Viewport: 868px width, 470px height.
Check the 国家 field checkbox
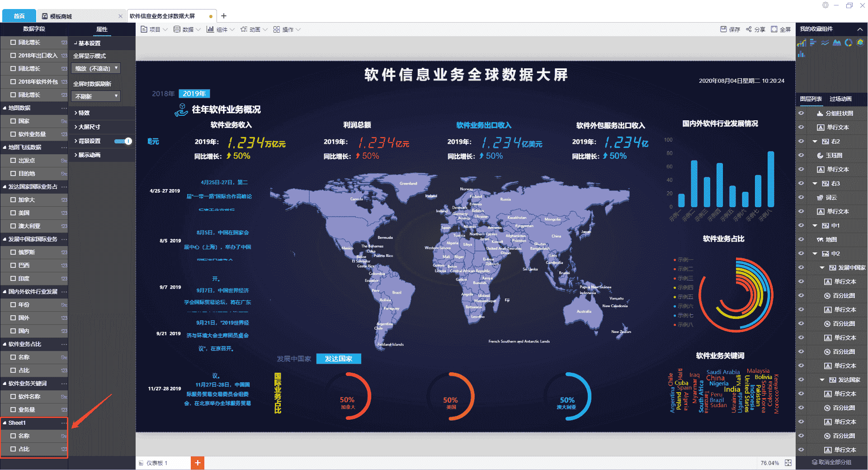pos(13,121)
